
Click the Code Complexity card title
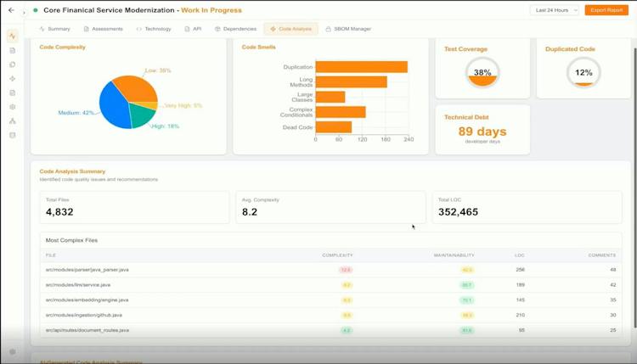coord(63,47)
